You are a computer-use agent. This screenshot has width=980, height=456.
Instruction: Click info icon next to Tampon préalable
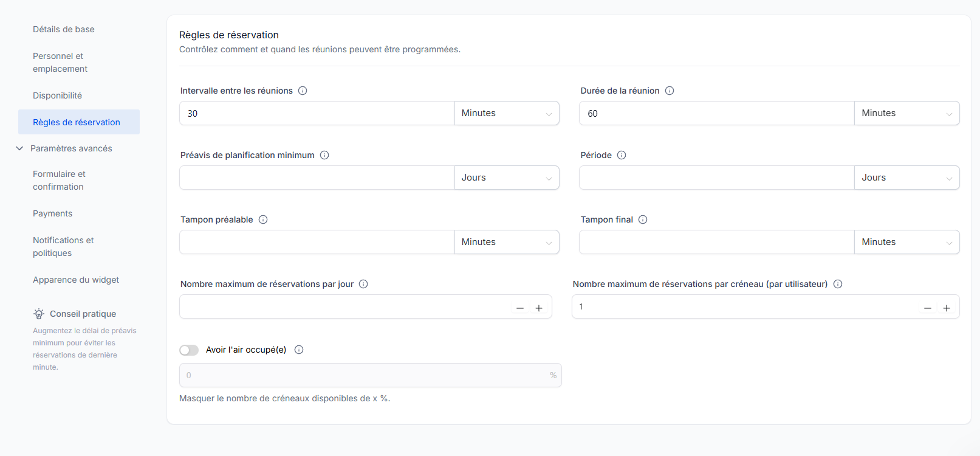(263, 219)
